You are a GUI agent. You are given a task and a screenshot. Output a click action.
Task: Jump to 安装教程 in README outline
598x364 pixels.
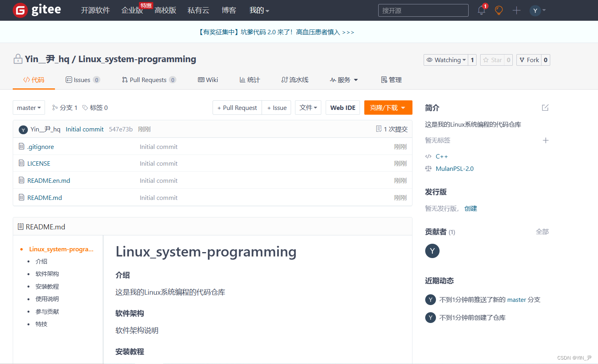pyautogui.click(x=47, y=286)
